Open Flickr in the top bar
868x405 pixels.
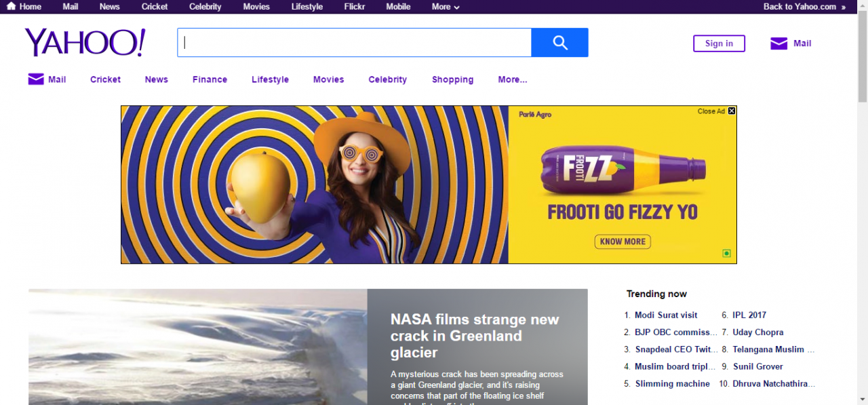point(355,7)
